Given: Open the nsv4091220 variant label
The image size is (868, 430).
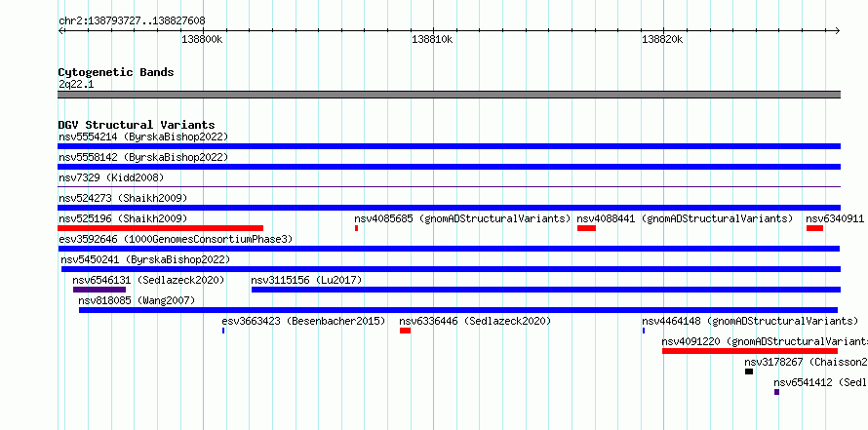Looking at the screenshot, I should pos(765,341).
